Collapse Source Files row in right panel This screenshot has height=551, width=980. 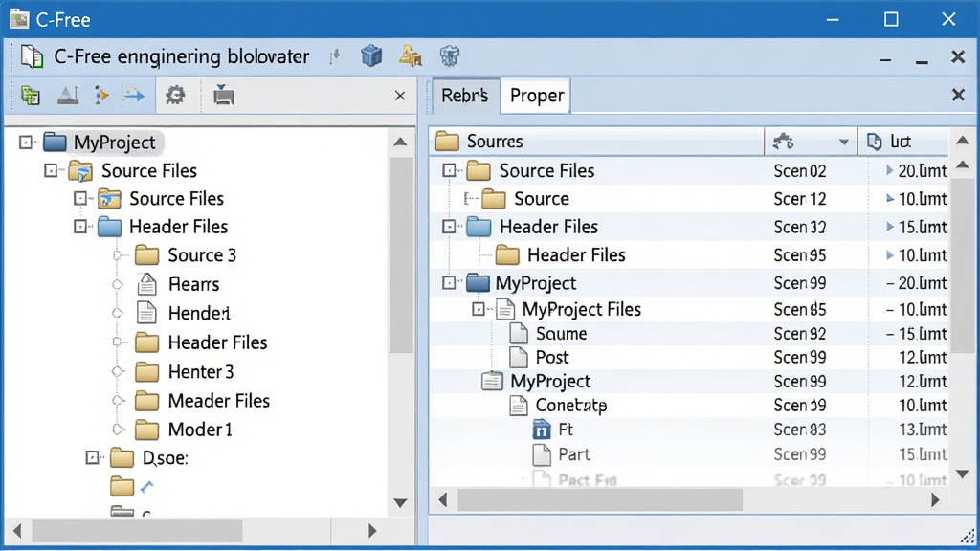click(449, 170)
